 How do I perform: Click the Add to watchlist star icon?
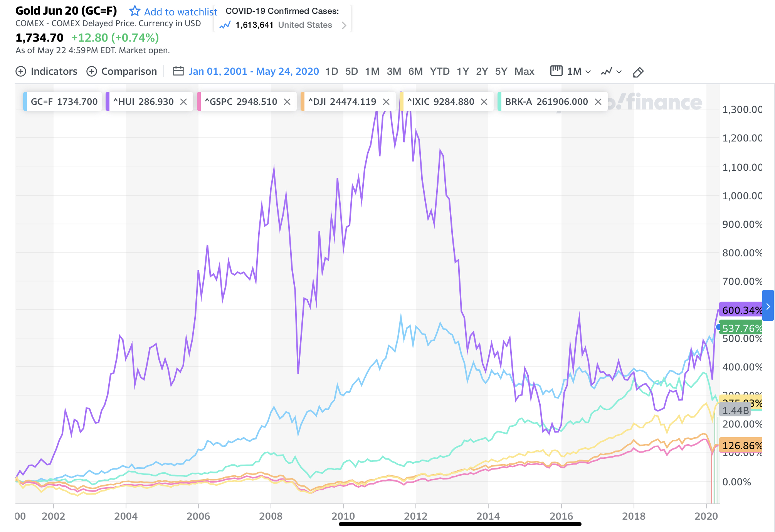pyautogui.click(x=134, y=11)
